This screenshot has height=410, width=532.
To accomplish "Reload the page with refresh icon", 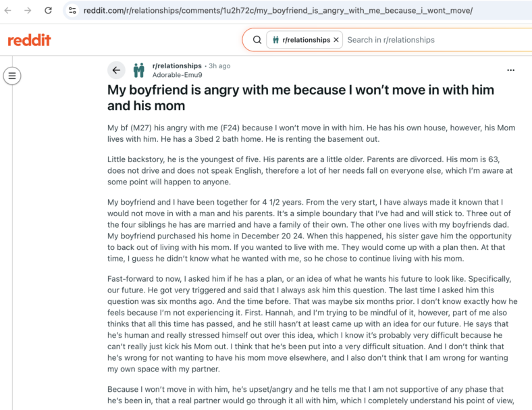I will [48, 11].
